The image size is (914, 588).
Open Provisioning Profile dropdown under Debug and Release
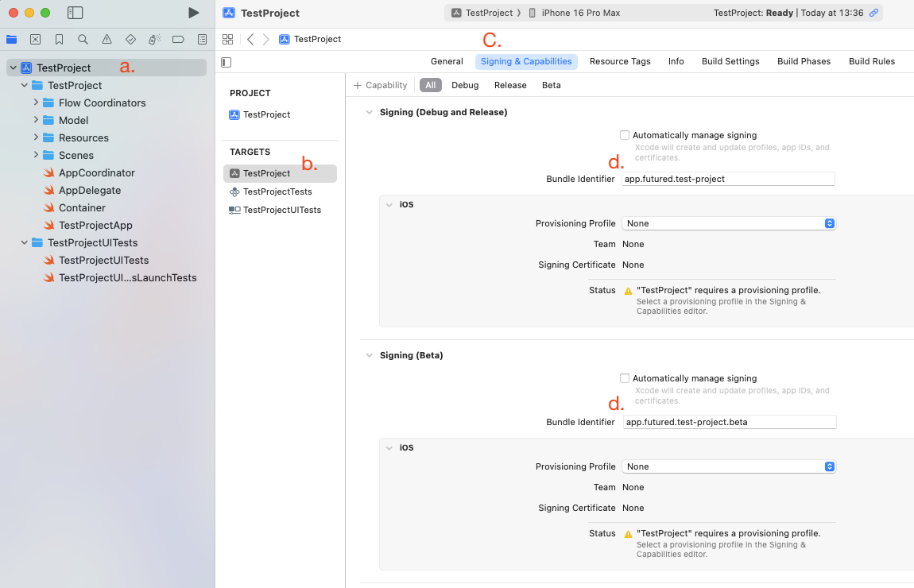(728, 223)
